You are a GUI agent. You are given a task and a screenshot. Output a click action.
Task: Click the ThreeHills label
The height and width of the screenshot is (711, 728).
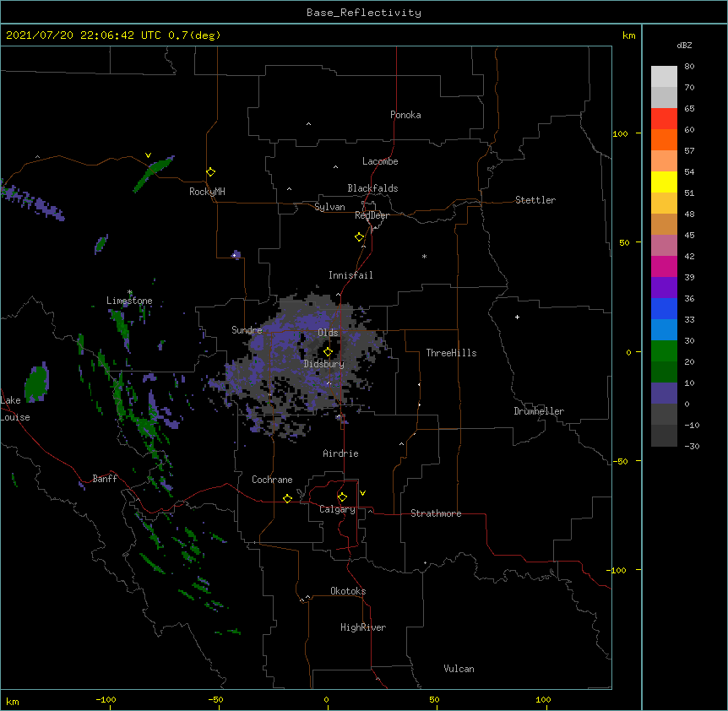[451, 353]
